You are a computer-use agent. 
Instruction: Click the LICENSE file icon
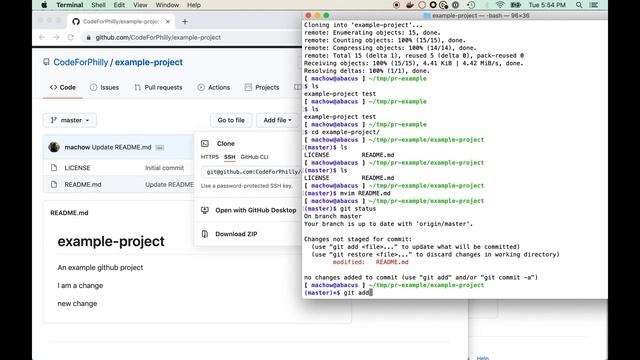(x=54, y=168)
